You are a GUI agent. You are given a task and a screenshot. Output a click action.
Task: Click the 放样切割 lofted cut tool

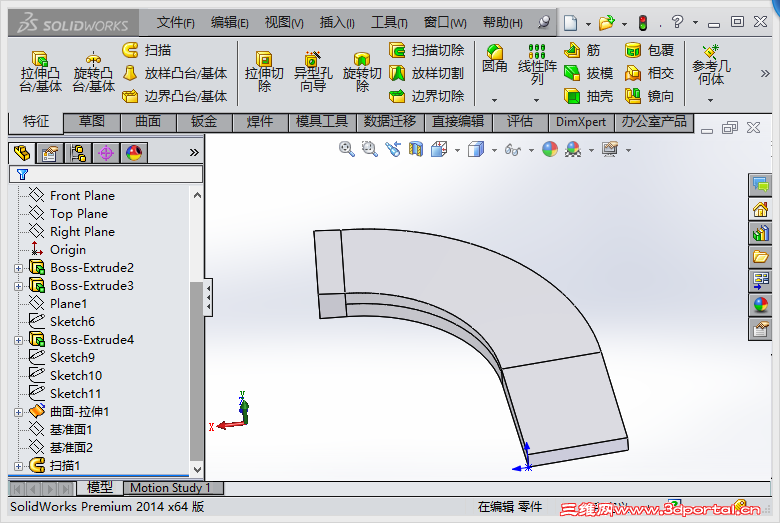click(x=426, y=73)
